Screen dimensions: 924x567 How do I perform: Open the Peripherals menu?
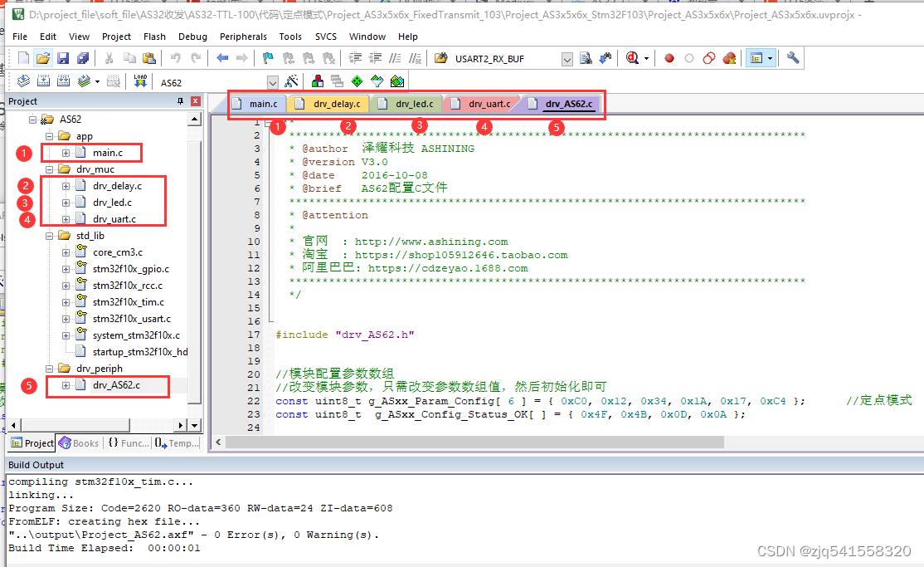243,37
